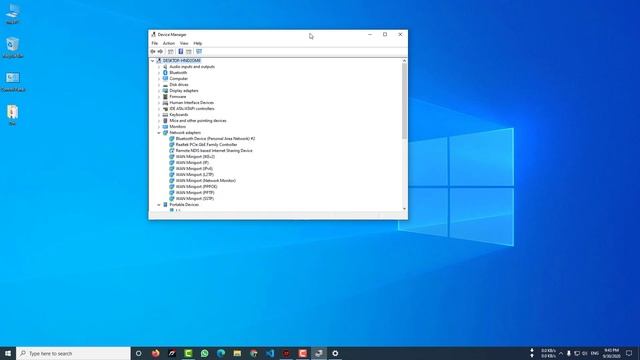Select the Keyboards category icon
Viewport: 640px width, 360px height.
pyautogui.click(x=165, y=115)
